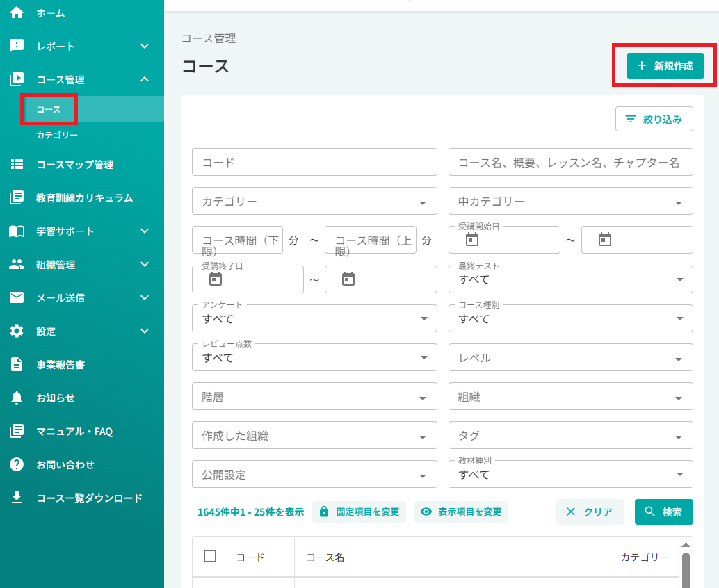
Task: Click the コース管理 play icon
Action: click(17, 79)
